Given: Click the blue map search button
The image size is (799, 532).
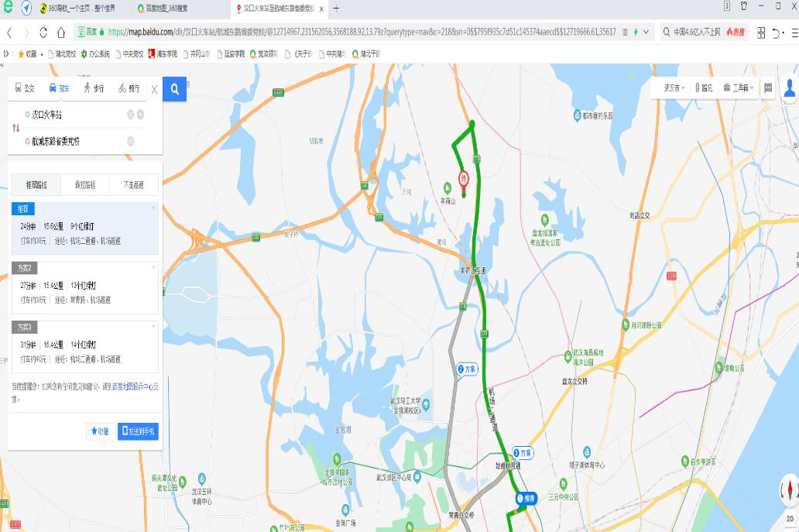Looking at the screenshot, I should coord(175,88).
